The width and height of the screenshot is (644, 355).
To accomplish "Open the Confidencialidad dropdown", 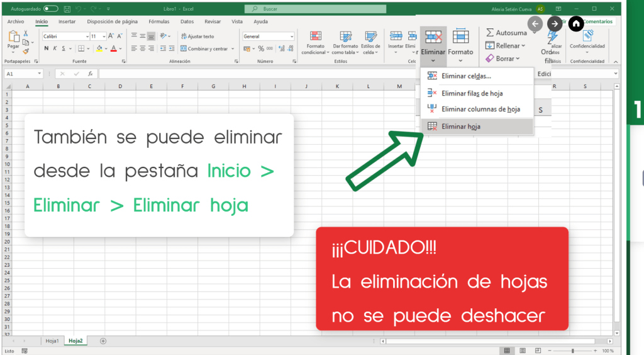I will tap(587, 42).
